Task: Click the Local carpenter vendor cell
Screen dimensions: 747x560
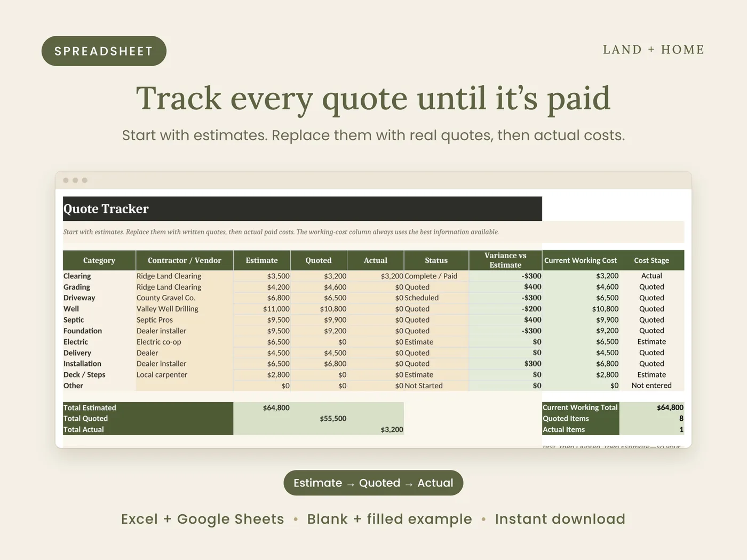Action: pos(185,375)
